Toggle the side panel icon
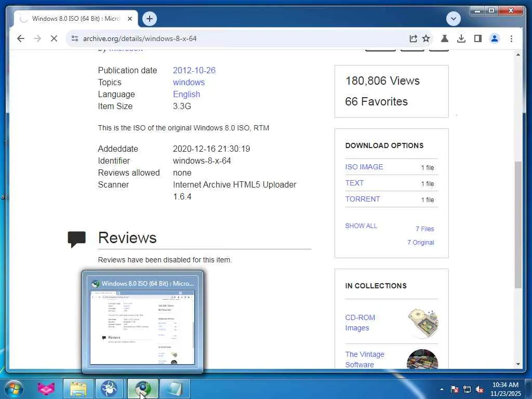 coord(478,38)
